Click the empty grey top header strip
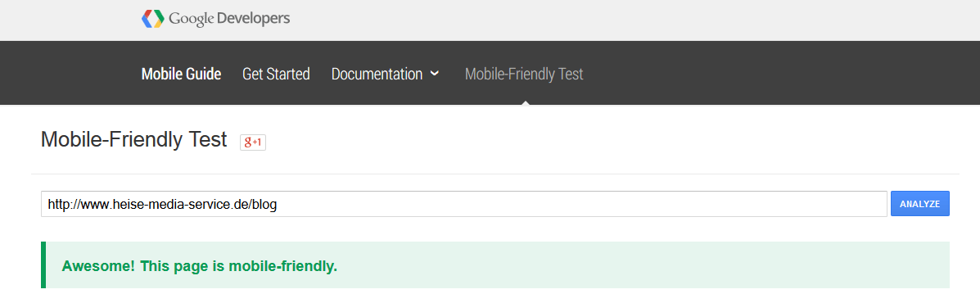 point(625,20)
